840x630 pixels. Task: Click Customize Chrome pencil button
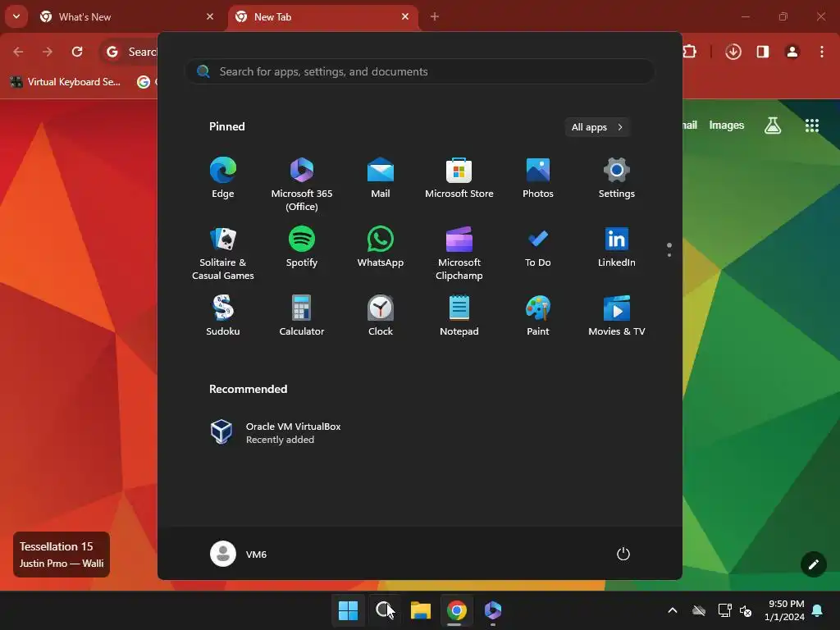[813, 564]
